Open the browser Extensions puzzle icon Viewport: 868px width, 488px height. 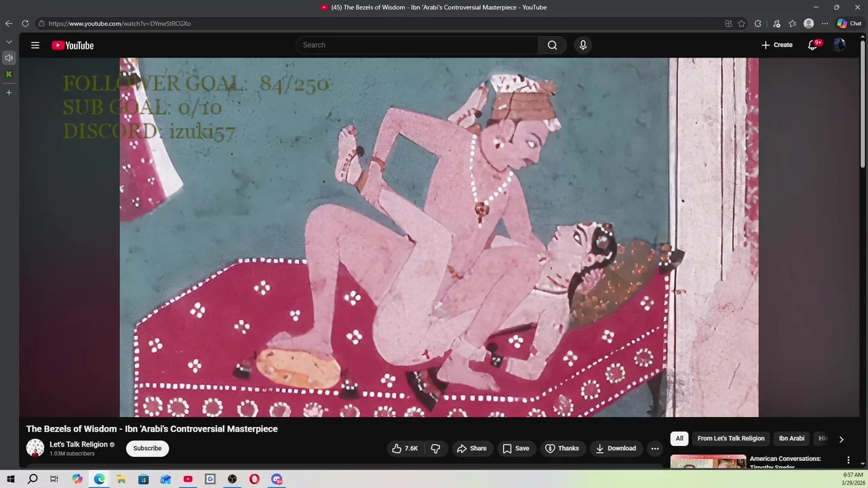click(758, 24)
